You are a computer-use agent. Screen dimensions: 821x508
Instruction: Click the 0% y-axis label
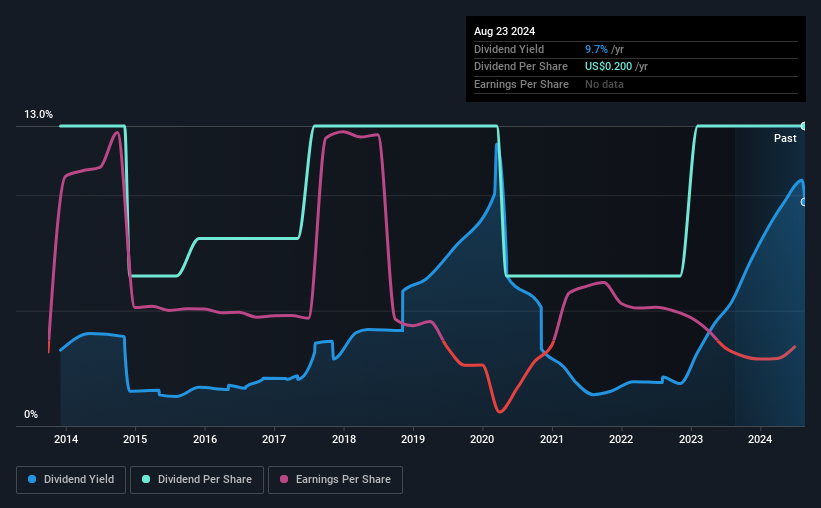pos(31,414)
